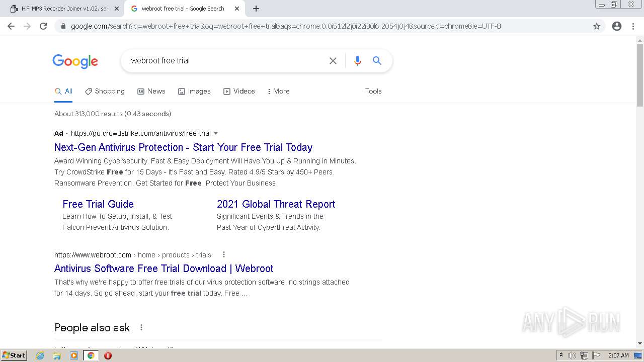Click the About 313,000 results text

[x=113, y=114]
